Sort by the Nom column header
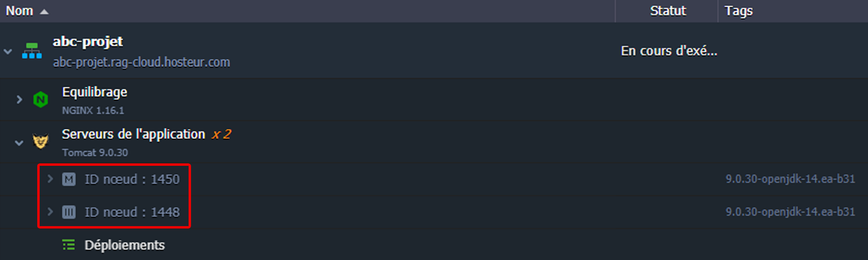 tap(20, 11)
